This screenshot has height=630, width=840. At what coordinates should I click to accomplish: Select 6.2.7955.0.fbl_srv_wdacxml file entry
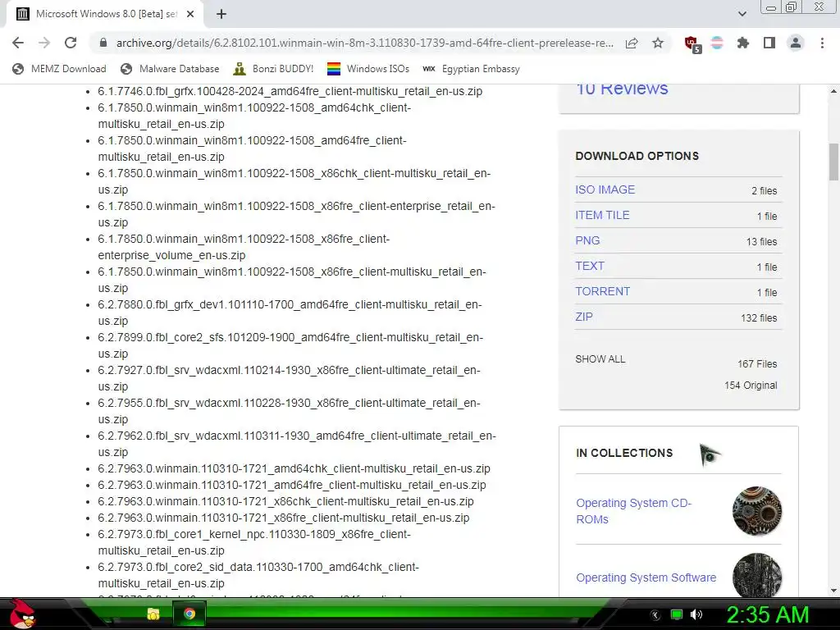pos(289,411)
